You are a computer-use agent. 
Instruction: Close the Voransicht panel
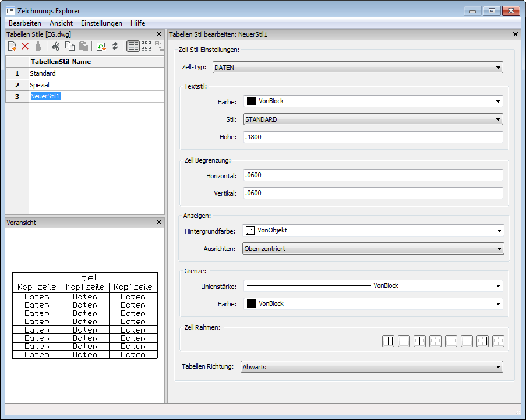point(159,223)
